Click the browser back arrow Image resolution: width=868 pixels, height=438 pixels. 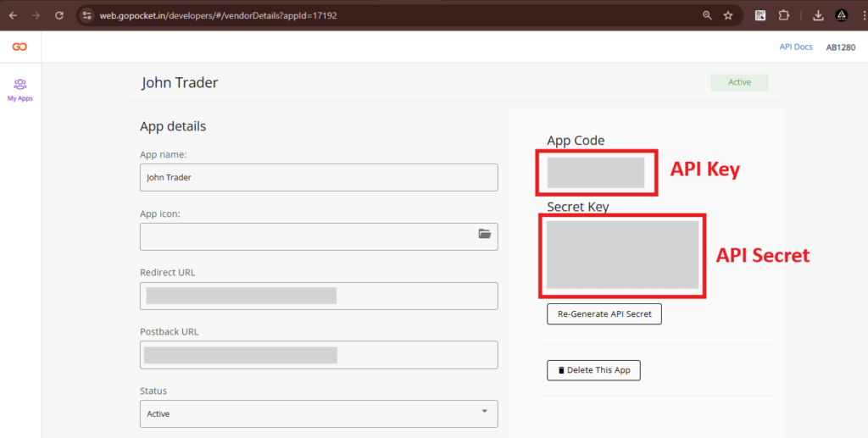(13, 15)
